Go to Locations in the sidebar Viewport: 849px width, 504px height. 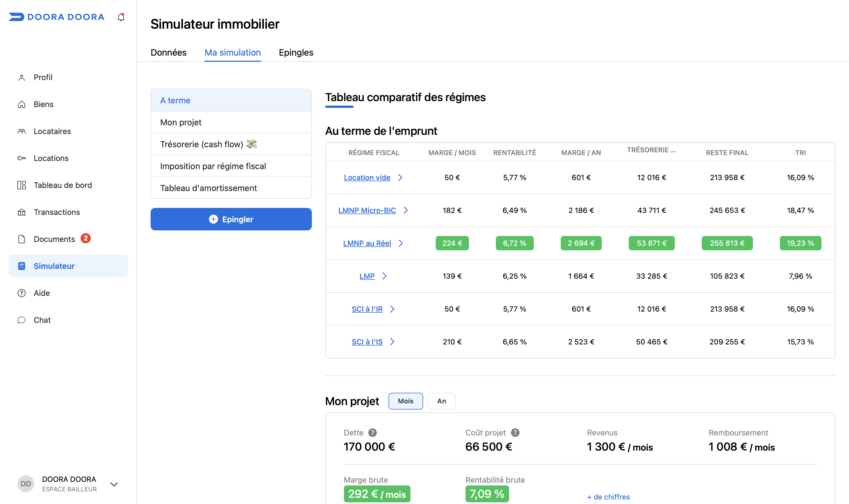click(x=68, y=158)
